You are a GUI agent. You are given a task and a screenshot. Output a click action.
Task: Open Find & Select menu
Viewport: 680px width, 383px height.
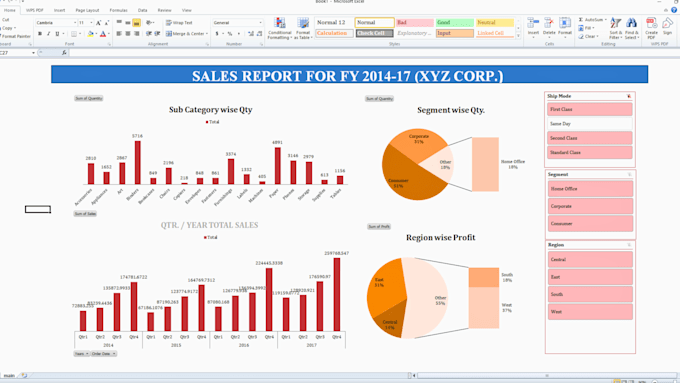coord(631,28)
